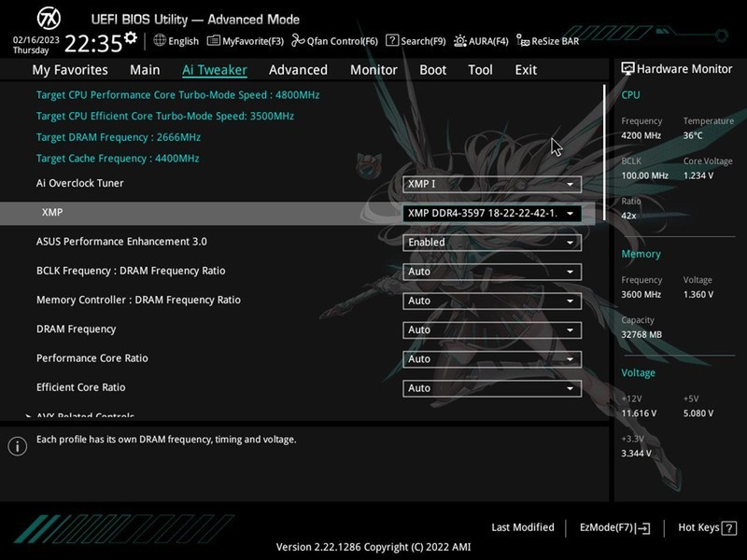Select the Ai Tweaker tab
This screenshot has height=560, width=747.
click(x=215, y=70)
